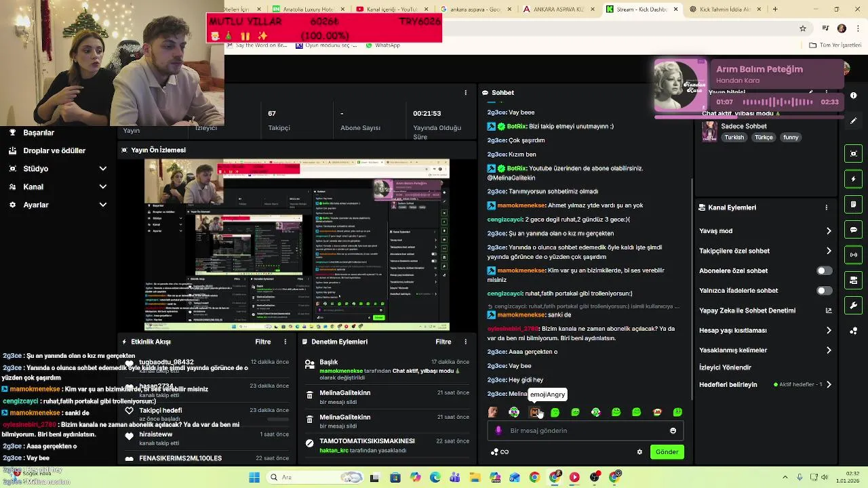
Task: Open a new browser tab
Action: (775, 9)
